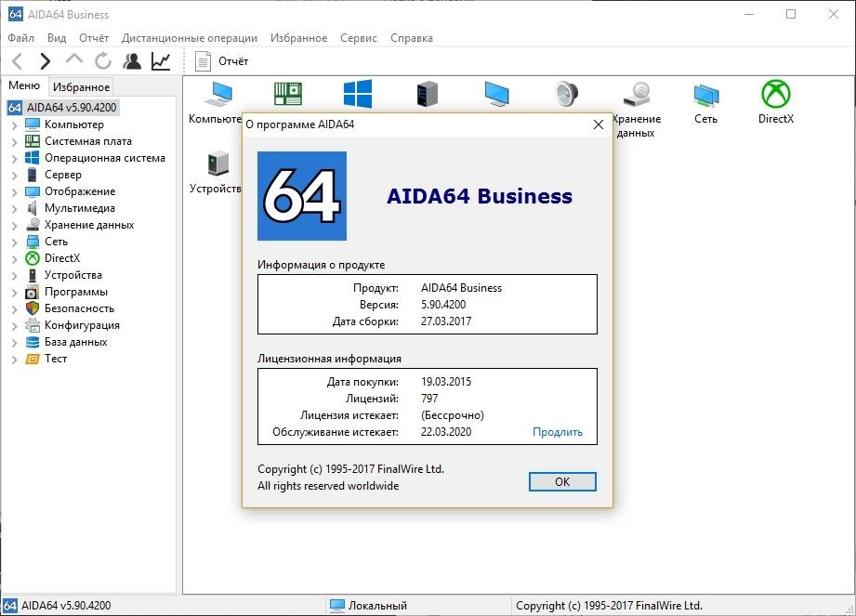Open the Хранение данных icon in main pane
Image resolution: width=856 pixels, height=616 pixels.
pyautogui.click(x=637, y=94)
